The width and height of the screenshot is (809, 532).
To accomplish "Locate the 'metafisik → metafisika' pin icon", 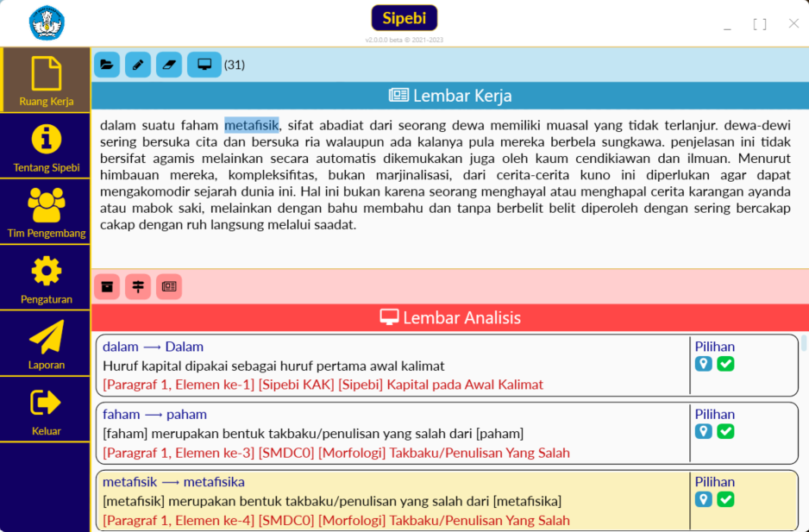I will 703,499.
